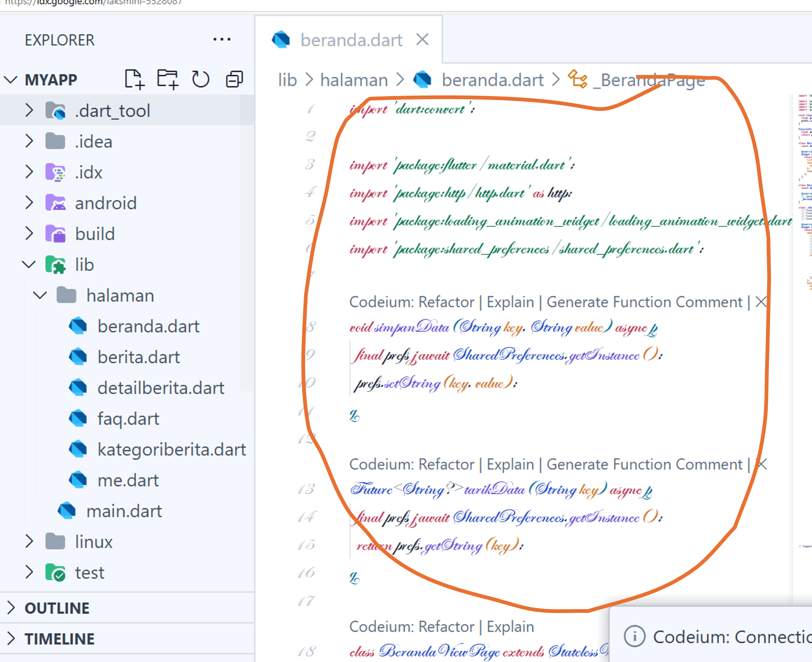The height and width of the screenshot is (662, 812).
Task: Open Explorer more actions ellipsis
Action: (x=222, y=40)
